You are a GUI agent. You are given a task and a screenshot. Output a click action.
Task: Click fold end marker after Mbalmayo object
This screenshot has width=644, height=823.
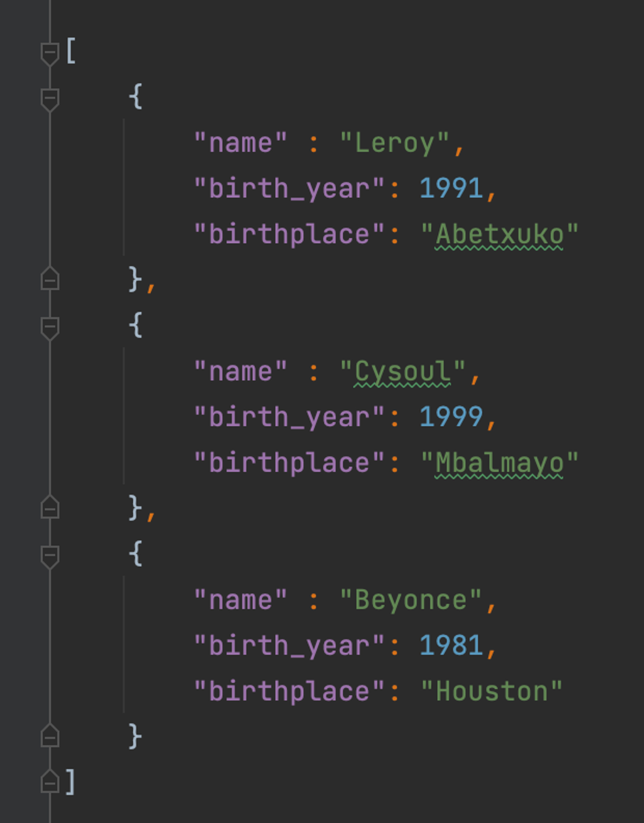point(50,509)
